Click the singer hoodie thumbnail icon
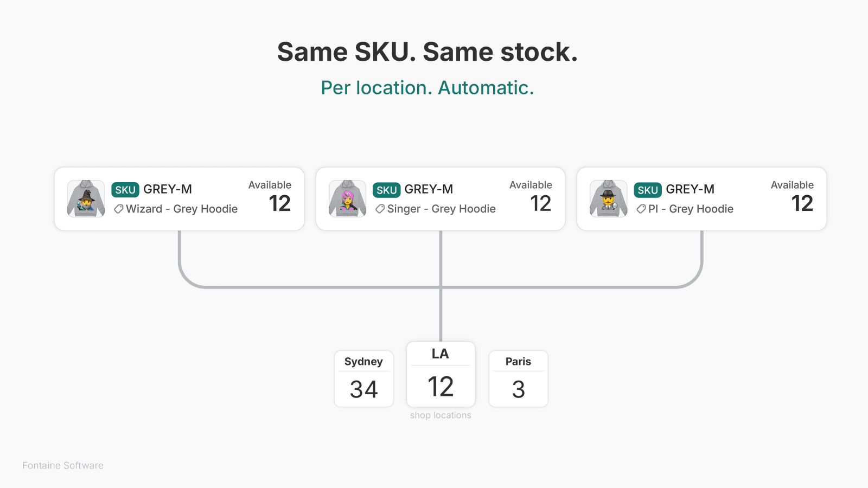The height and width of the screenshot is (488, 868). pyautogui.click(x=347, y=199)
